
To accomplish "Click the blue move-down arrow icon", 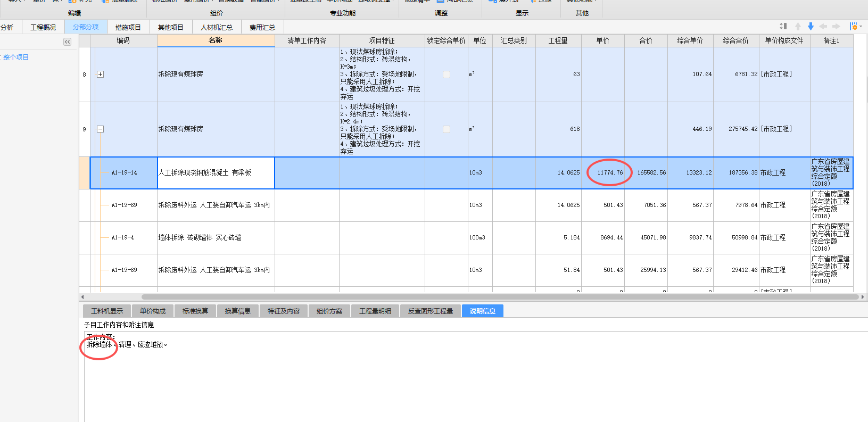I will pos(811,26).
